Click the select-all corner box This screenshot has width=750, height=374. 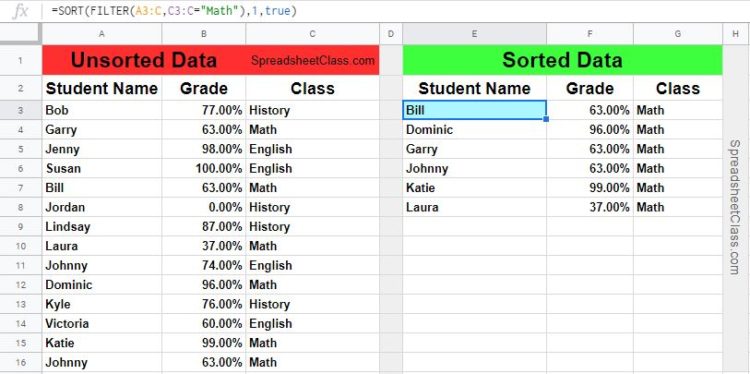21,33
